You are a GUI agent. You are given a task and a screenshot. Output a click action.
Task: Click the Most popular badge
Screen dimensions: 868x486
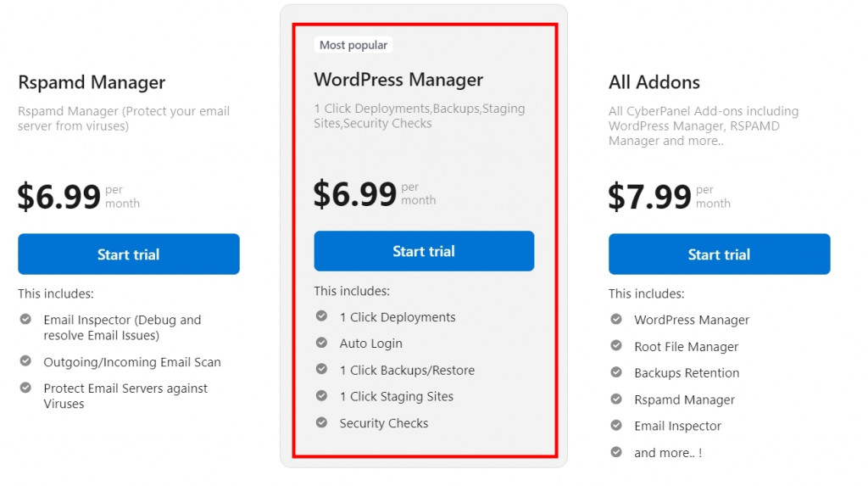click(x=353, y=45)
